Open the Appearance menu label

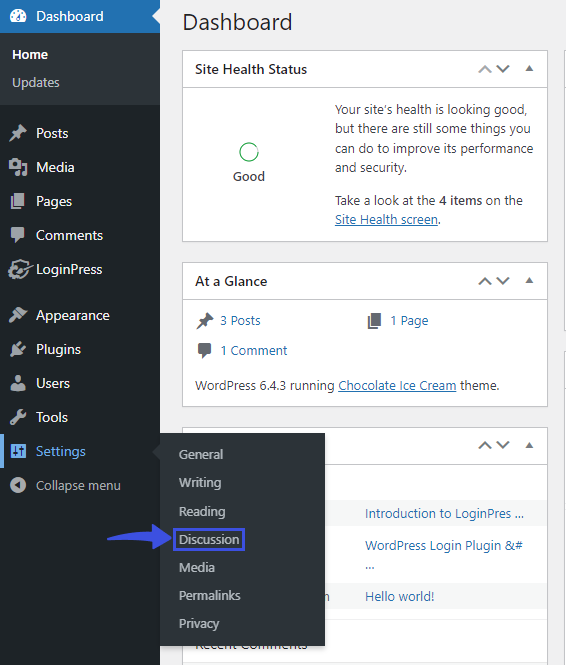pyautogui.click(x=73, y=316)
